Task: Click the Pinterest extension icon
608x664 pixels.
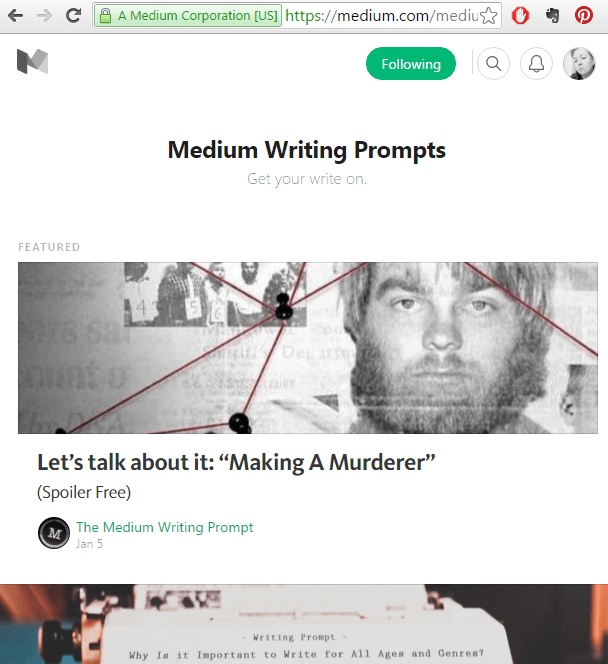Action: [584, 16]
